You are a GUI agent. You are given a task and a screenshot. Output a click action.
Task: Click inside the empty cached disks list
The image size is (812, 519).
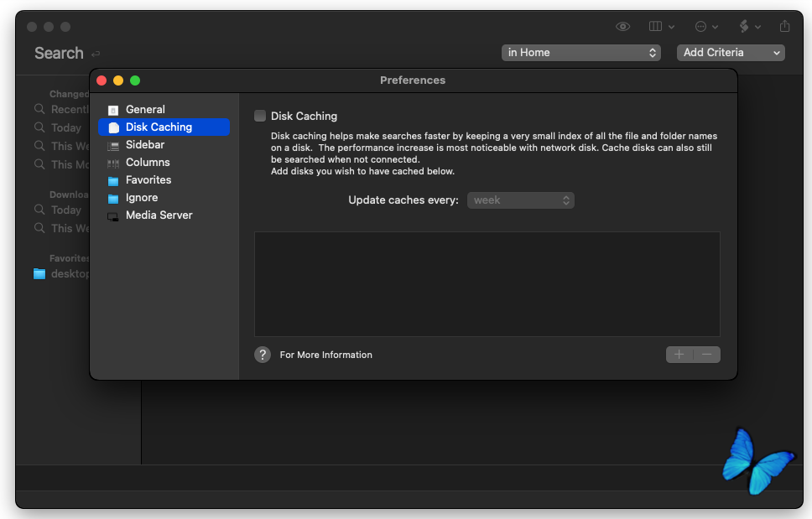(x=487, y=284)
